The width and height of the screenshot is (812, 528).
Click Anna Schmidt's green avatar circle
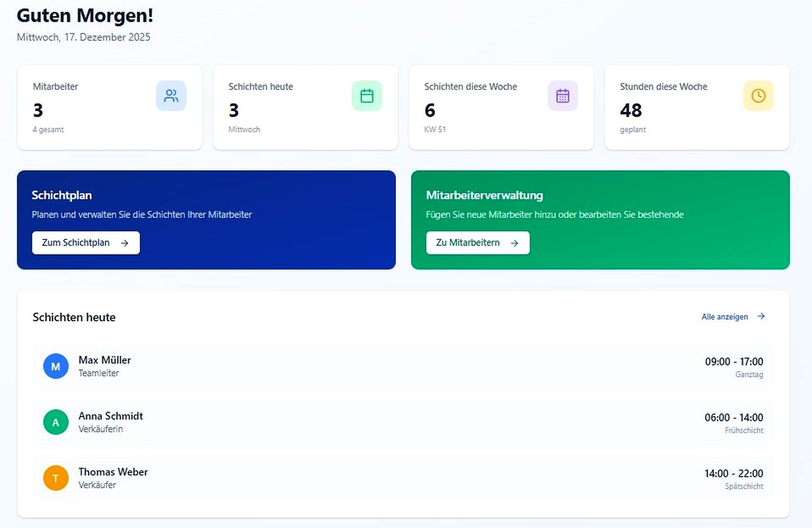pyautogui.click(x=56, y=422)
